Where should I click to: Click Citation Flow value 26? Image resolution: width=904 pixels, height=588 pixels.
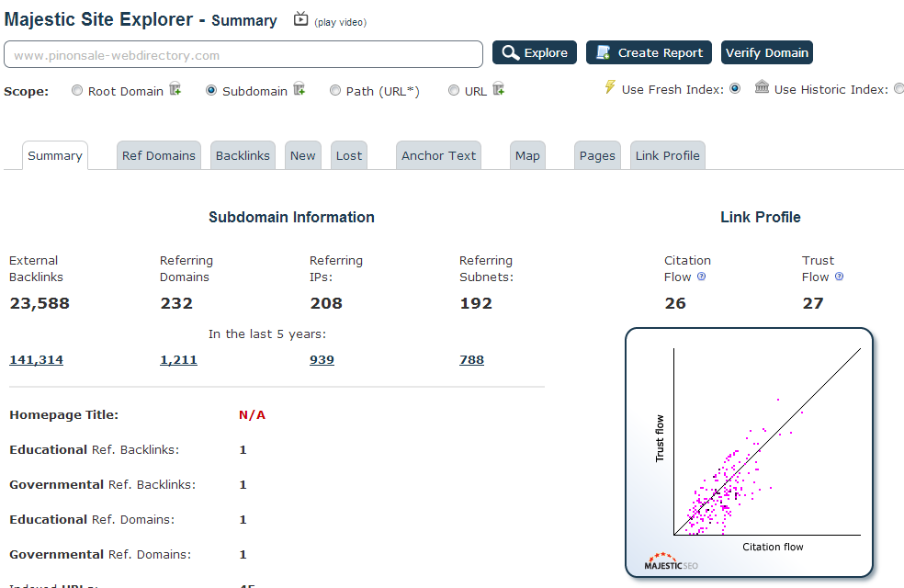point(675,303)
